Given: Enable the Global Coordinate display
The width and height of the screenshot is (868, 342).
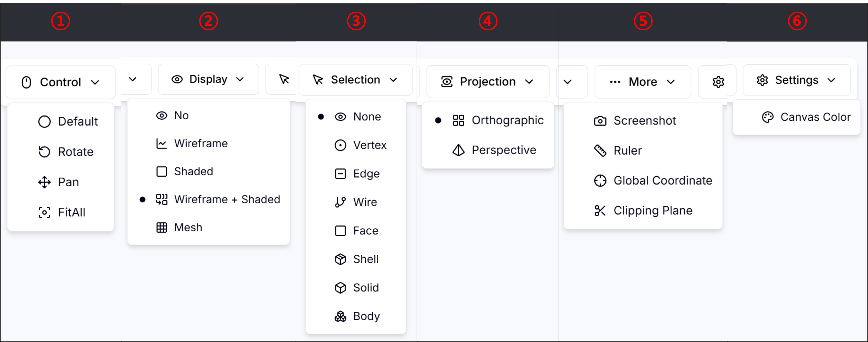Looking at the screenshot, I should (x=600, y=181).
